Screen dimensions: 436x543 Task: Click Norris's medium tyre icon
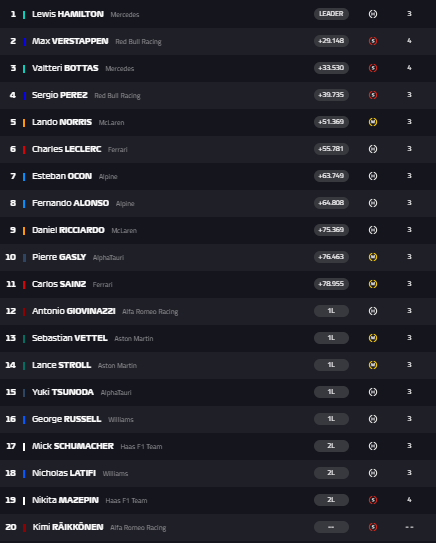(373, 122)
